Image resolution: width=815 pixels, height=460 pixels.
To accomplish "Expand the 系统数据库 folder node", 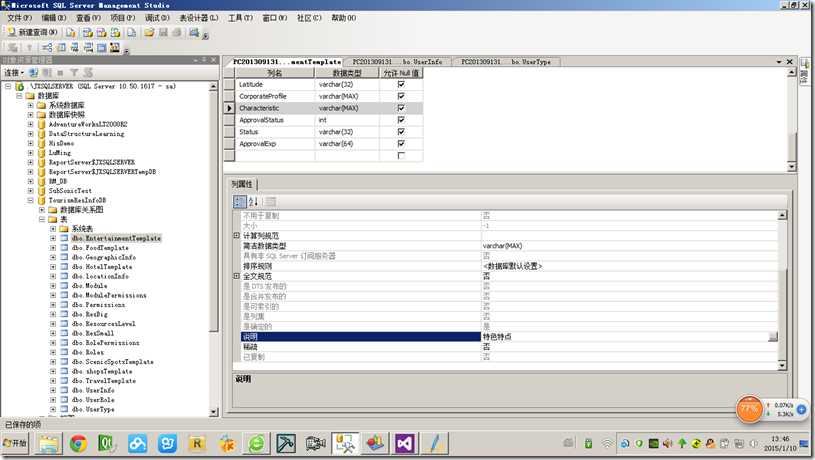I will 30,105.
